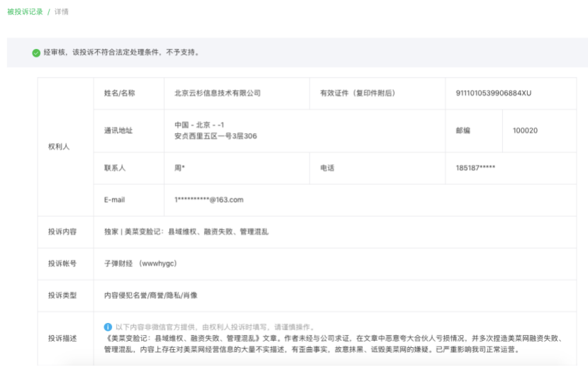The image size is (588, 367).
Task: Click the blue info icon in complaint description
Action: coord(108,327)
